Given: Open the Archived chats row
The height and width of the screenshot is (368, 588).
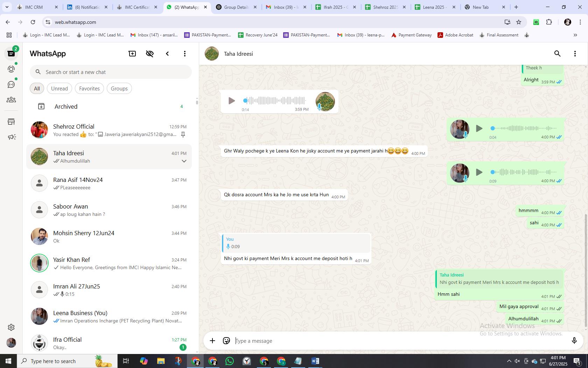Looking at the screenshot, I should (x=109, y=107).
